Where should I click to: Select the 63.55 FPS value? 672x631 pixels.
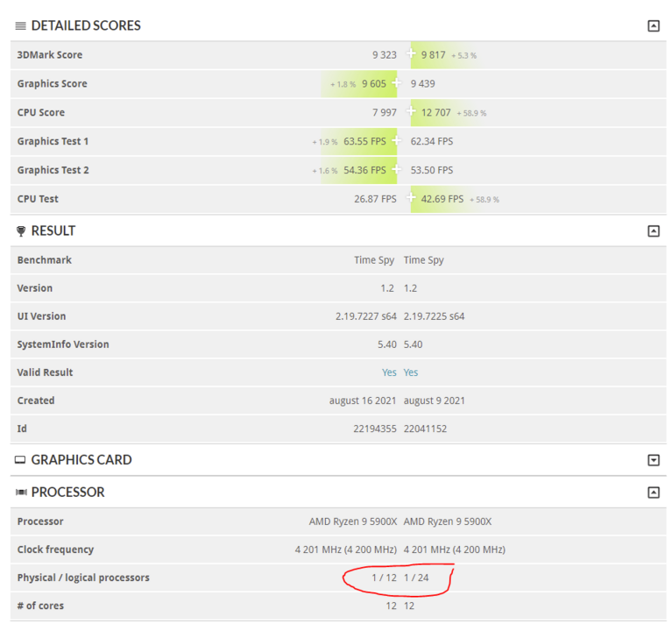pos(364,141)
